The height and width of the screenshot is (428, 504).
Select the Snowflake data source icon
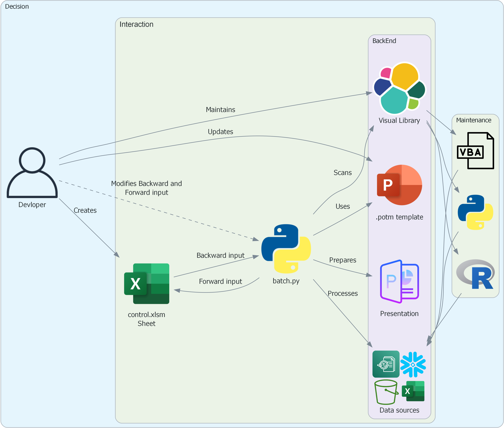(x=413, y=364)
